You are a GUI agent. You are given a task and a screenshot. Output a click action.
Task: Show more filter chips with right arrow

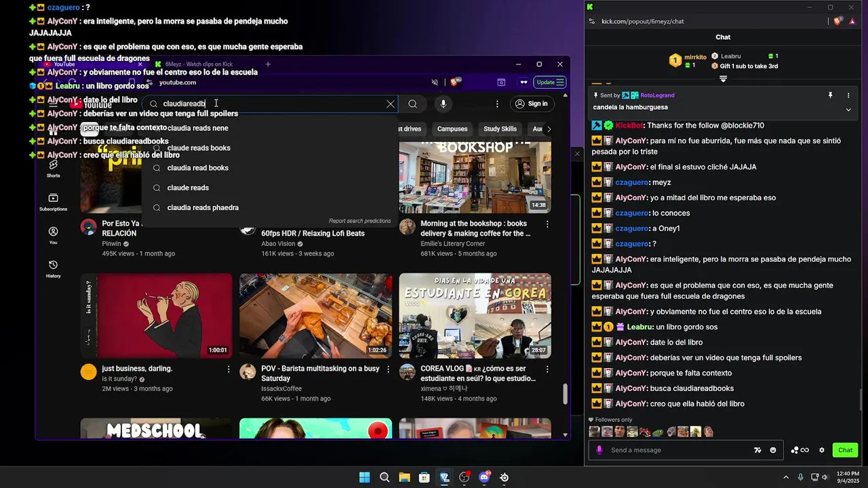549,129
